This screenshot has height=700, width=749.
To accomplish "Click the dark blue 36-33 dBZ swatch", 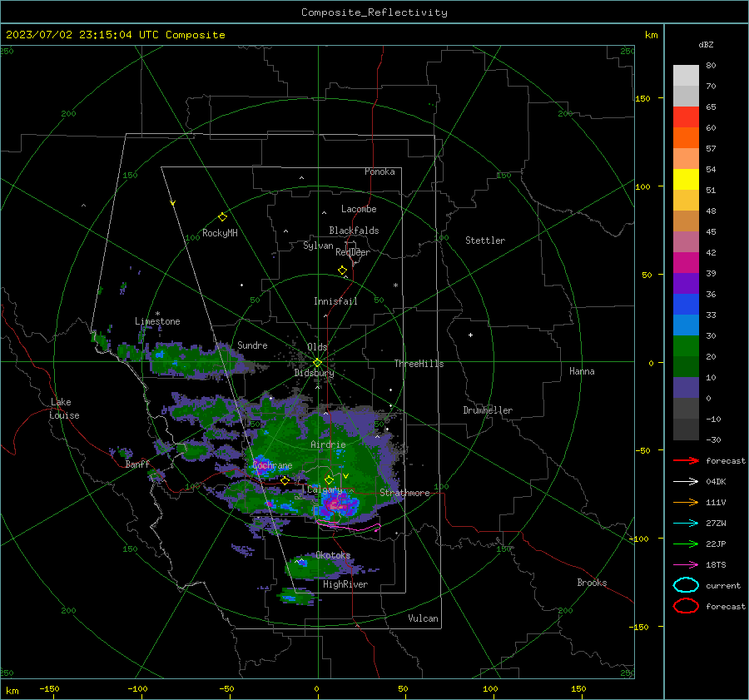I will click(686, 304).
